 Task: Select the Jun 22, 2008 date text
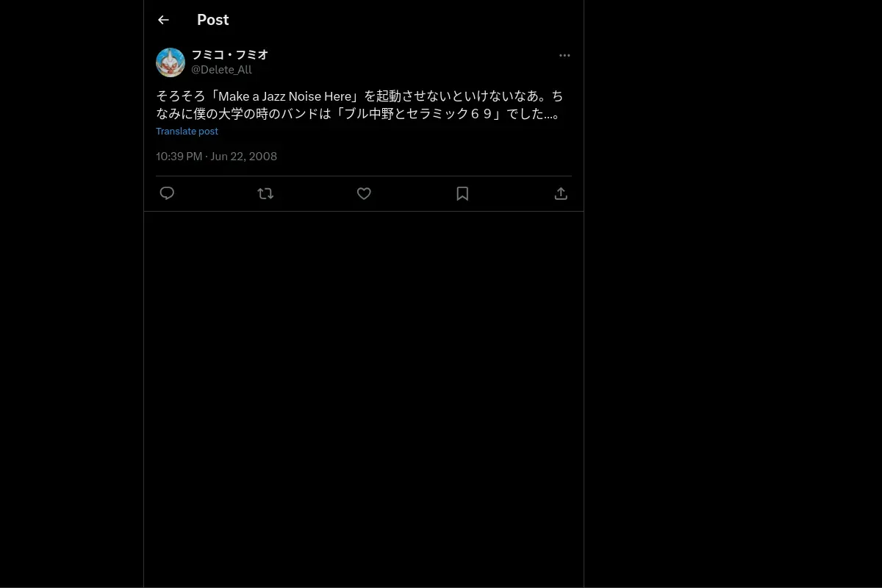[x=244, y=156]
